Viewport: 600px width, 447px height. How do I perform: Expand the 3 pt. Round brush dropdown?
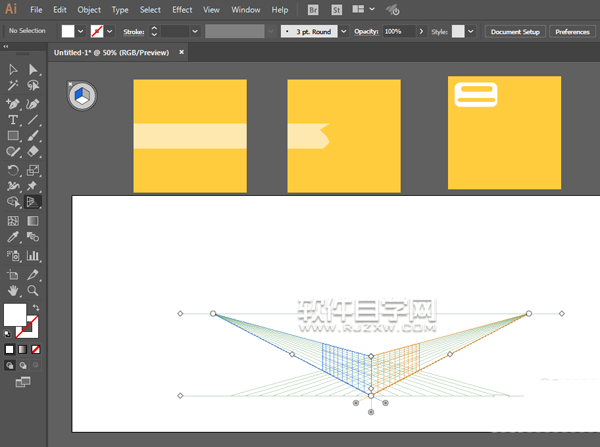(344, 32)
